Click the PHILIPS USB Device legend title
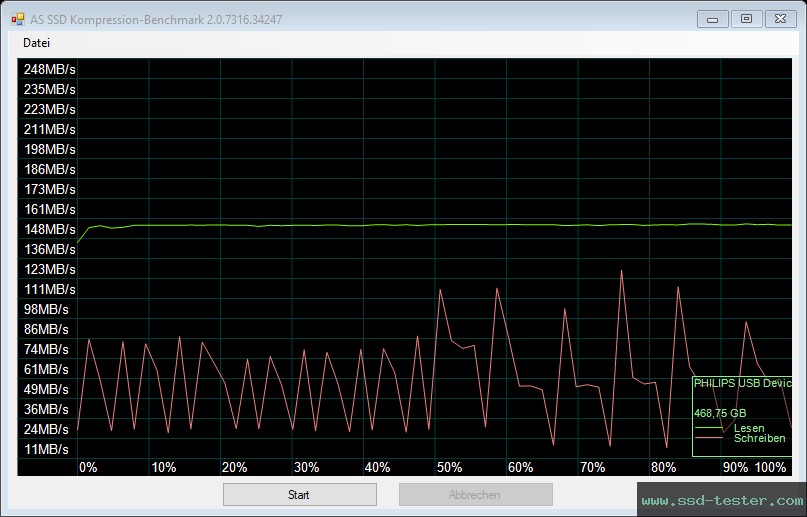807x517 pixels. [743, 383]
